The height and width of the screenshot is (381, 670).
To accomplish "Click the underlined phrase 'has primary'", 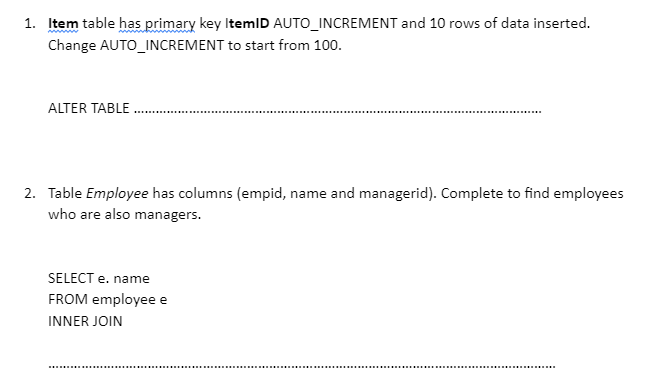I will click(157, 24).
